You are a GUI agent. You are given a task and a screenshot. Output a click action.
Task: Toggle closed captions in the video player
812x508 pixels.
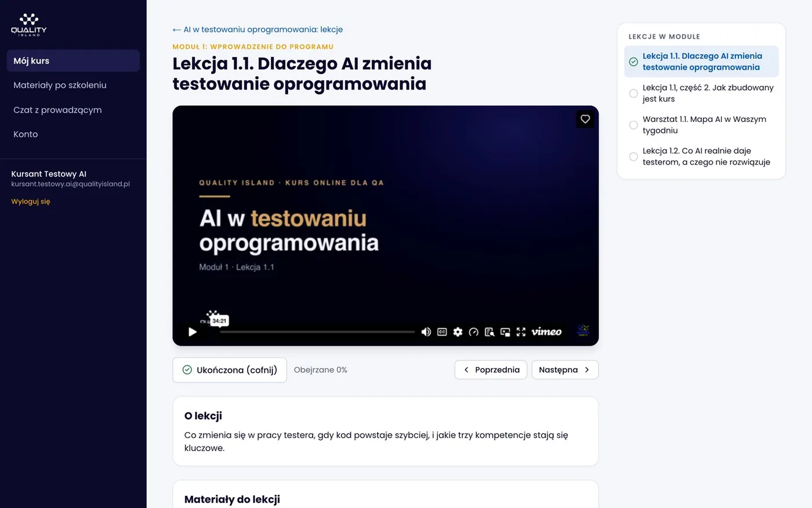(442, 332)
